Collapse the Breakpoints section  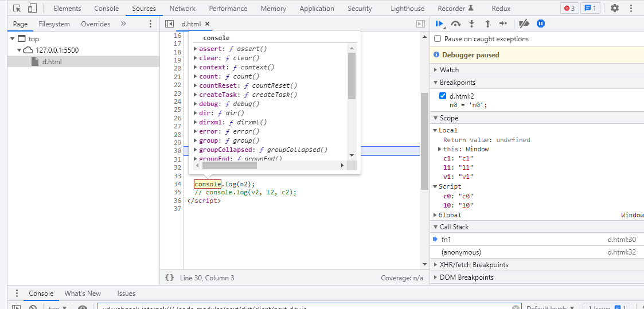436,83
